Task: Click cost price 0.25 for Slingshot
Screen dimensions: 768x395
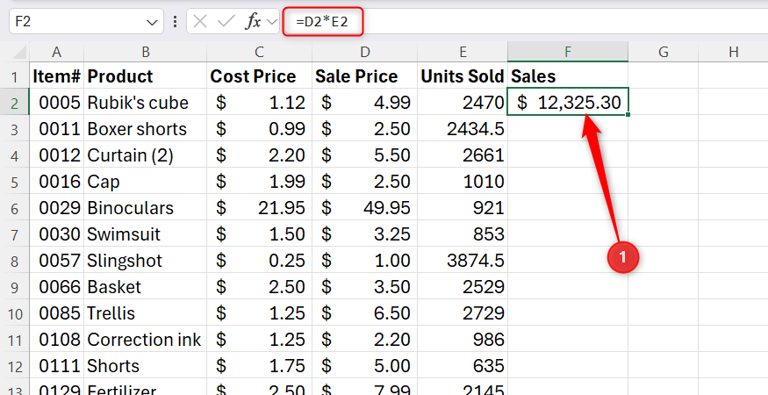Action: pyautogui.click(x=259, y=261)
